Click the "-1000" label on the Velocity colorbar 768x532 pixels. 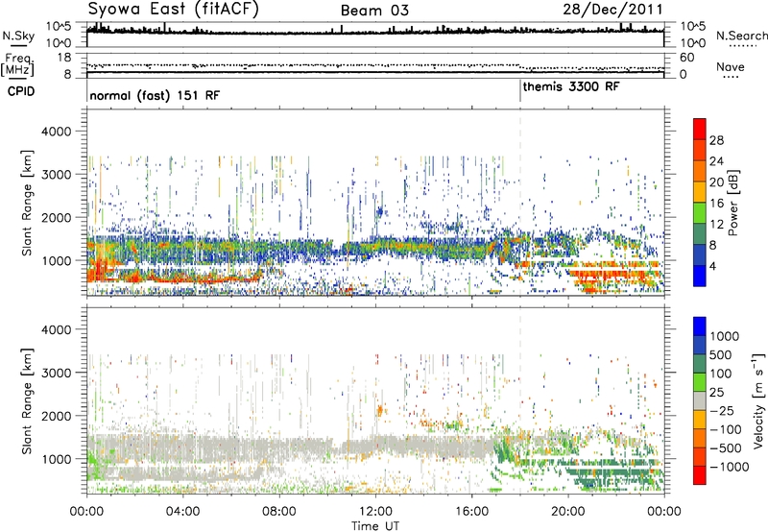[x=730, y=467]
